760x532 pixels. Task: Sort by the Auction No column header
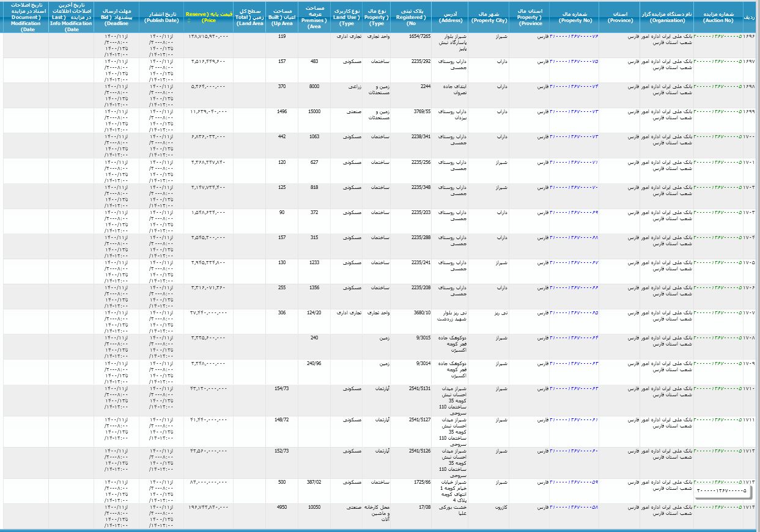(x=718, y=17)
